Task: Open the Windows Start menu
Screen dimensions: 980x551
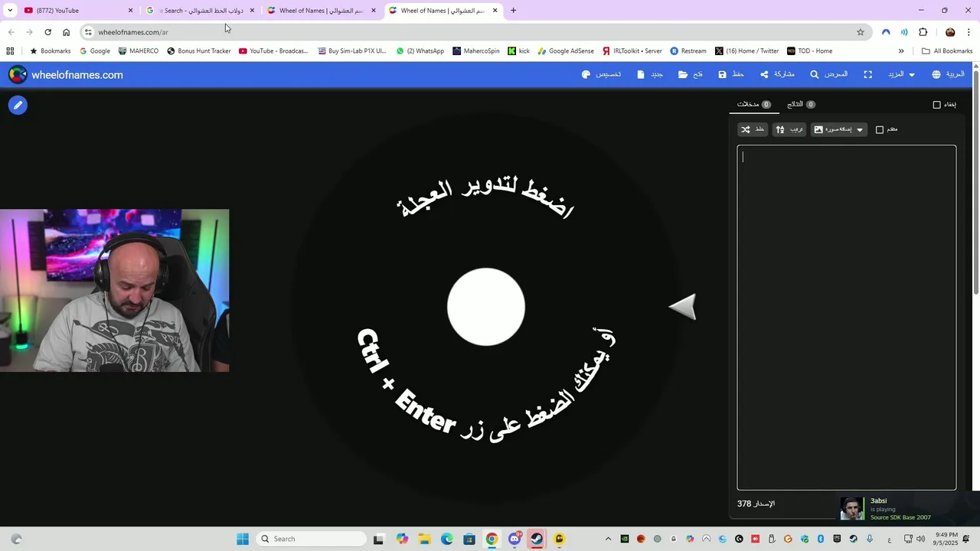Action: (x=243, y=539)
